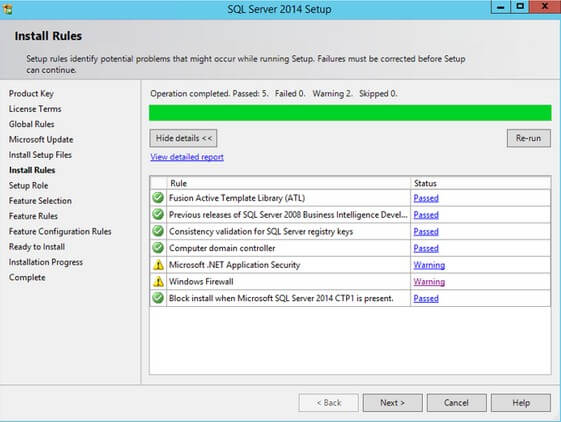
Task: Click the Next button
Action: click(392, 403)
